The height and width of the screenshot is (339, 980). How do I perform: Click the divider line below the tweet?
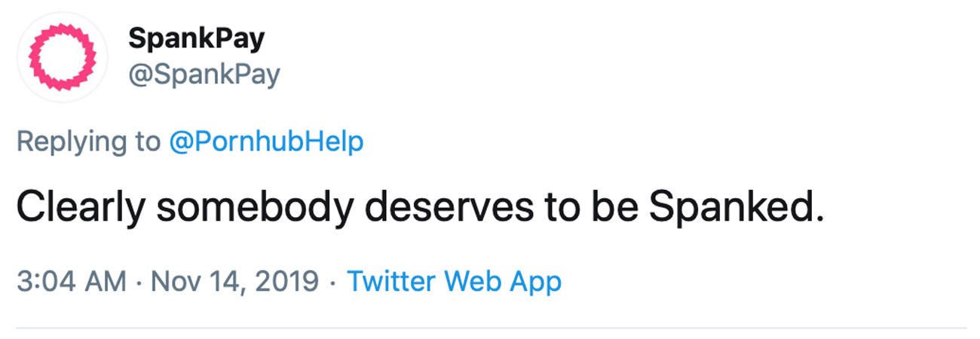[x=490, y=328]
